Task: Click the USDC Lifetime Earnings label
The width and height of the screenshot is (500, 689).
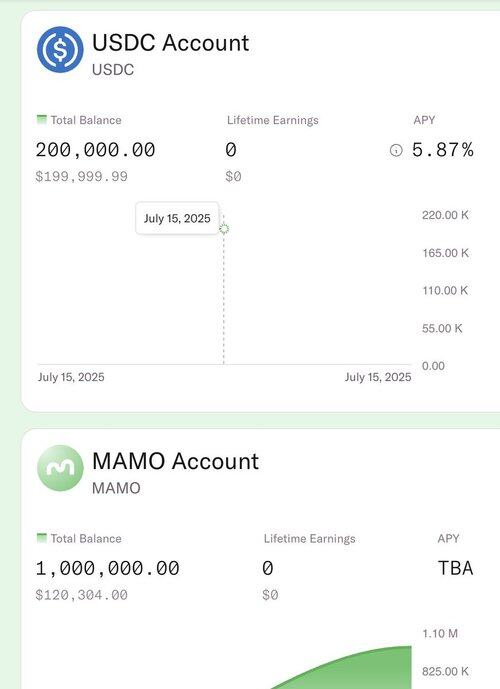Action: point(273,120)
